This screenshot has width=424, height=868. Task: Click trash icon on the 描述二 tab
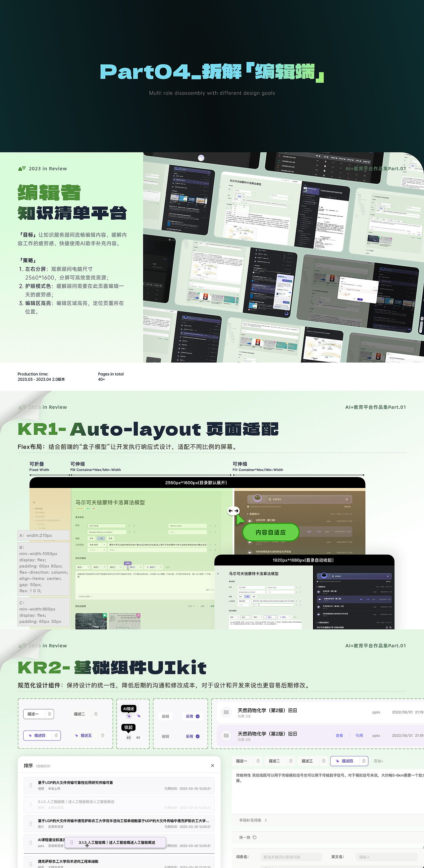[x=291, y=761]
